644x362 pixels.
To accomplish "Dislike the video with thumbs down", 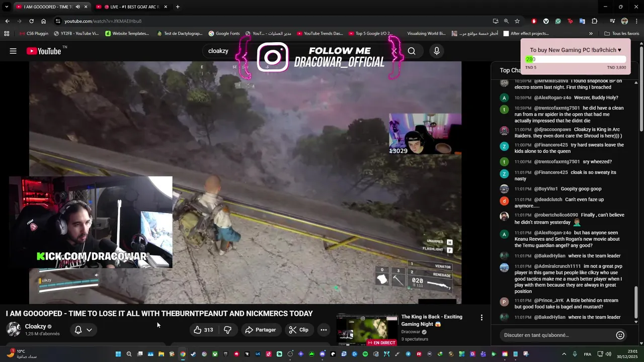I will click(227, 330).
